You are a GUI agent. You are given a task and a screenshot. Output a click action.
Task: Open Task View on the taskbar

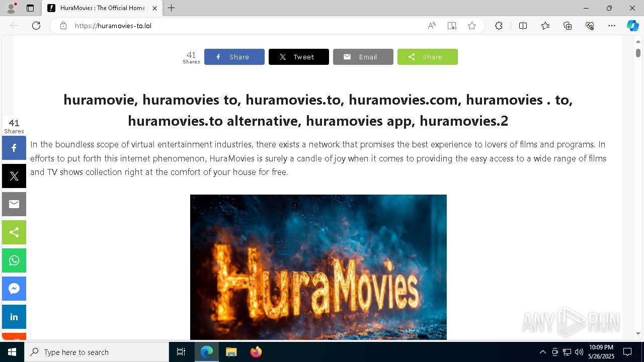[x=181, y=352]
